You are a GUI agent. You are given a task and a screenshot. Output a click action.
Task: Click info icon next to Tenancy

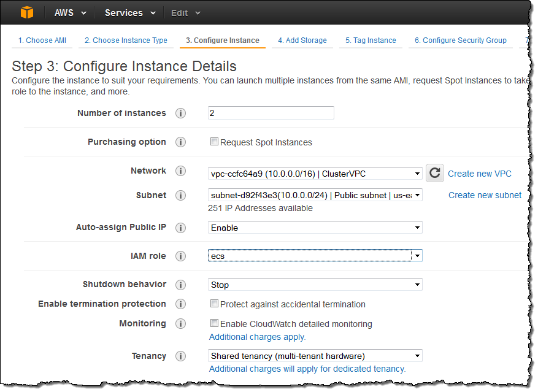pos(180,356)
